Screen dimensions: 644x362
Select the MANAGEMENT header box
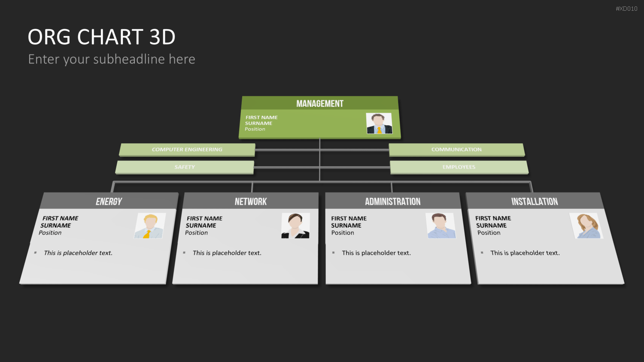pos(320,103)
